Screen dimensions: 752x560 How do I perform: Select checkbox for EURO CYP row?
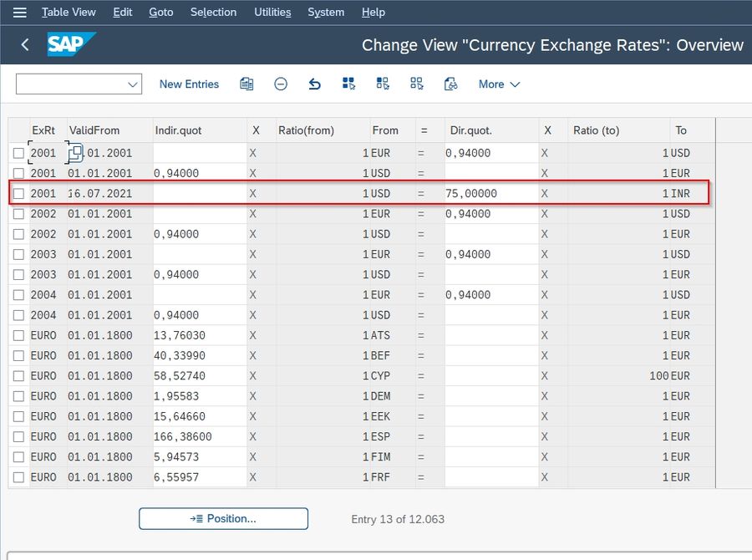[18, 376]
